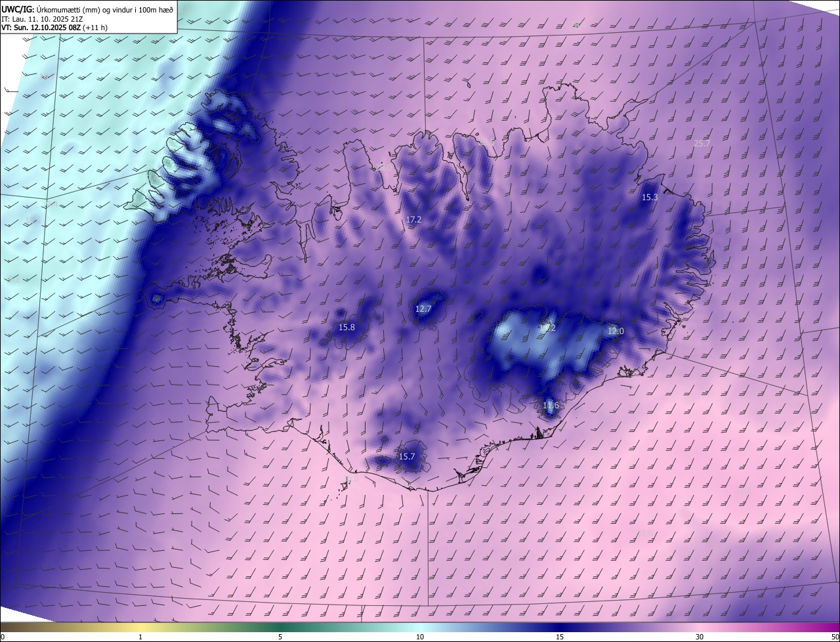Click the 15.8 value on the map
Viewport: 840px width, 642px height.
click(346, 327)
